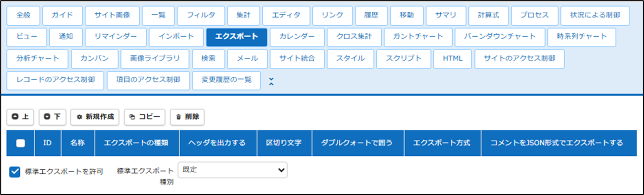Select the 時系列チャート tab
644x195 pixels.
[x=582, y=37]
